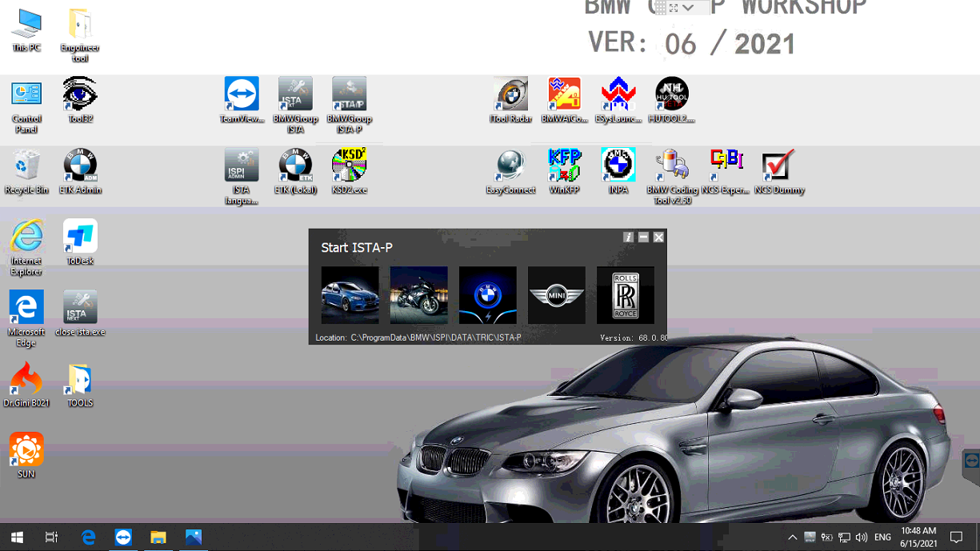Open NCS-Expert
The width and height of the screenshot is (980, 551).
726,164
